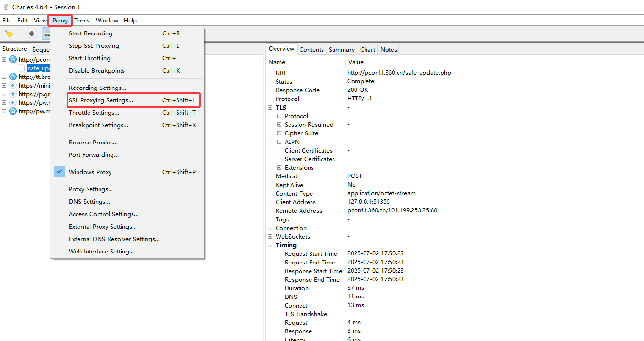Click the 'application/octet-stream' content type value

tap(381, 194)
